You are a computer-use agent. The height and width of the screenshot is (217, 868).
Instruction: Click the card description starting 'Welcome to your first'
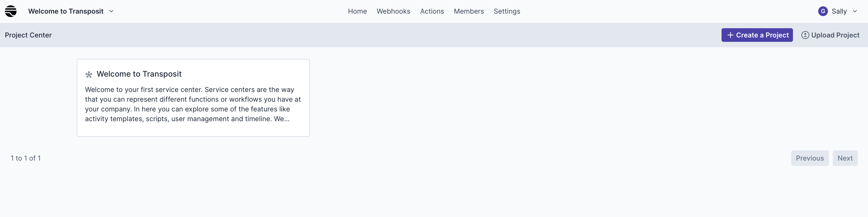point(193,104)
